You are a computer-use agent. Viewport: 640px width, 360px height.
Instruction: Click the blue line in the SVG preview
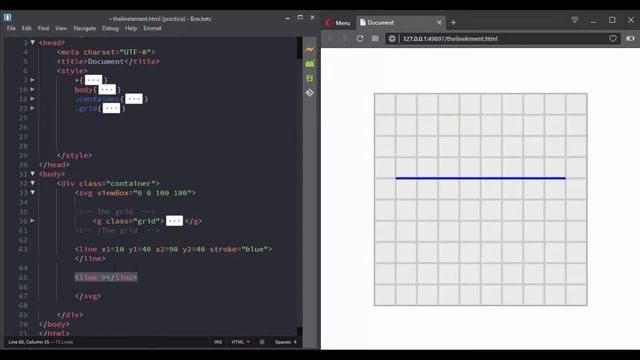(x=480, y=178)
